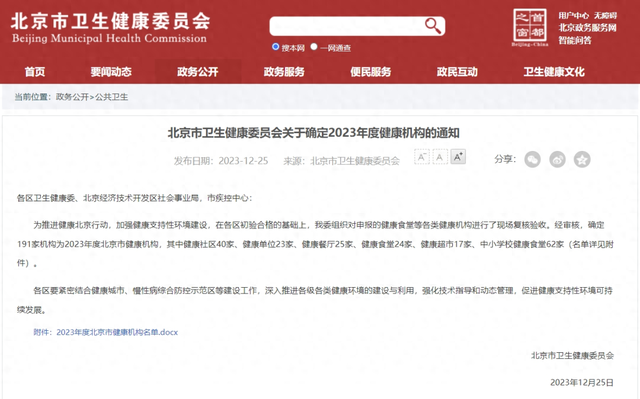Open the 智能问答 link
640x399 pixels.
click(x=575, y=40)
